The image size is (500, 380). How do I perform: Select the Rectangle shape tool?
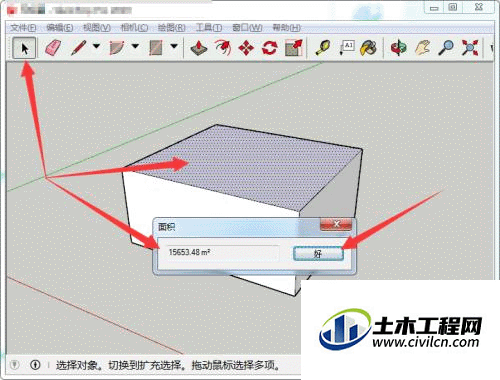(156, 48)
